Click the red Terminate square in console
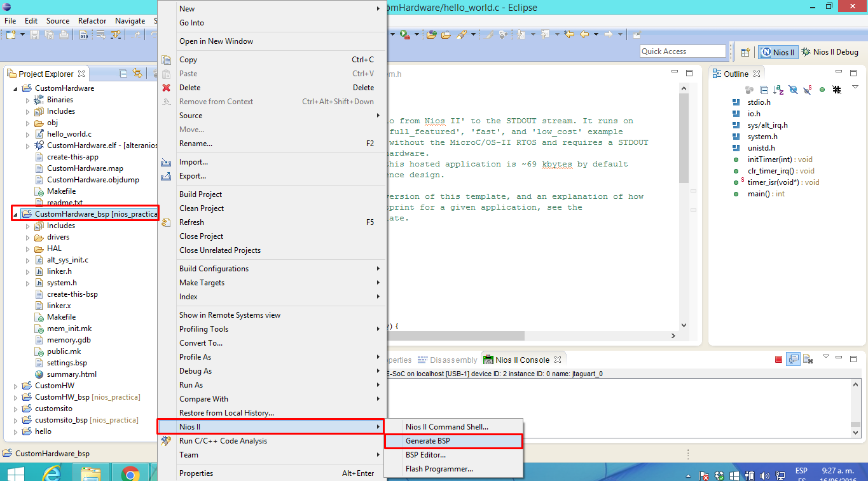Viewport: 868px width, 481px height. coord(778,360)
